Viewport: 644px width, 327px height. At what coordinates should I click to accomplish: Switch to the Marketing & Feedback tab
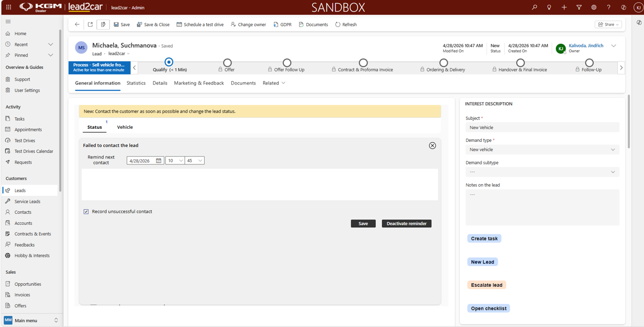coord(199,83)
